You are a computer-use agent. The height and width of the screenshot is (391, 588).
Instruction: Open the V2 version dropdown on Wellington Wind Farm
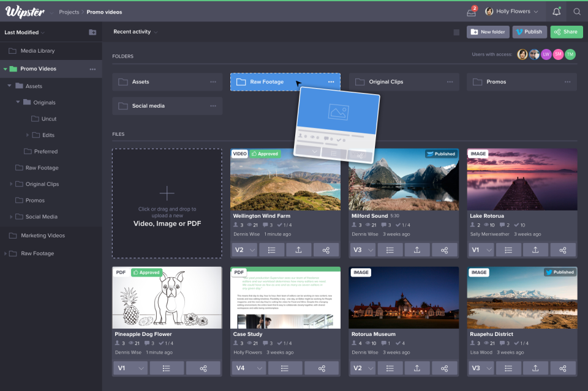244,250
